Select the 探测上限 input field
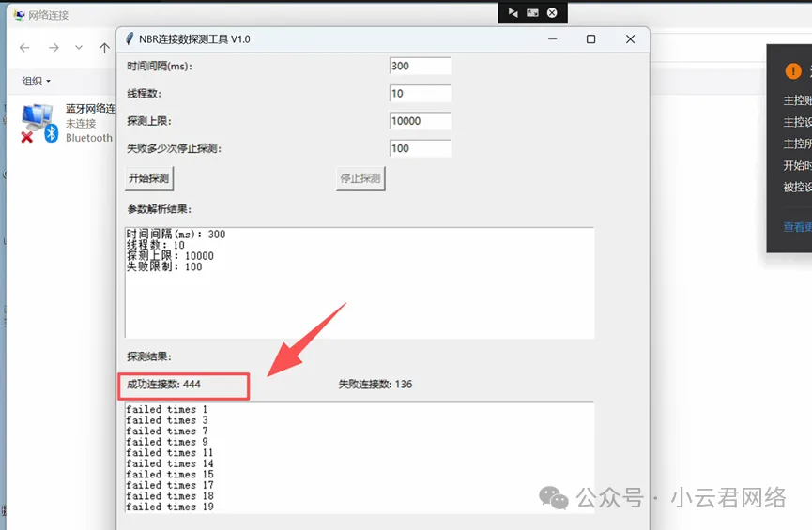 coord(420,121)
